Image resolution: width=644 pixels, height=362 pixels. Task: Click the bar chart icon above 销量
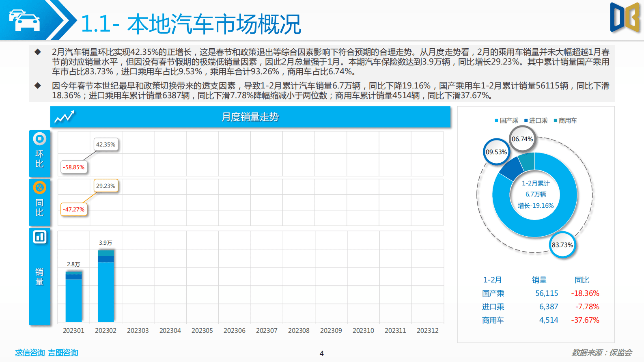[39, 237]
